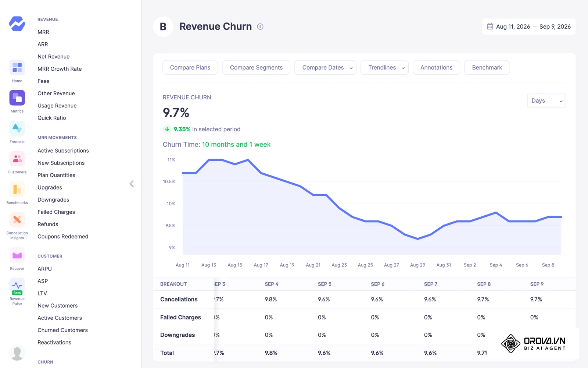Open Active Subscriptions

coord(63,151)
